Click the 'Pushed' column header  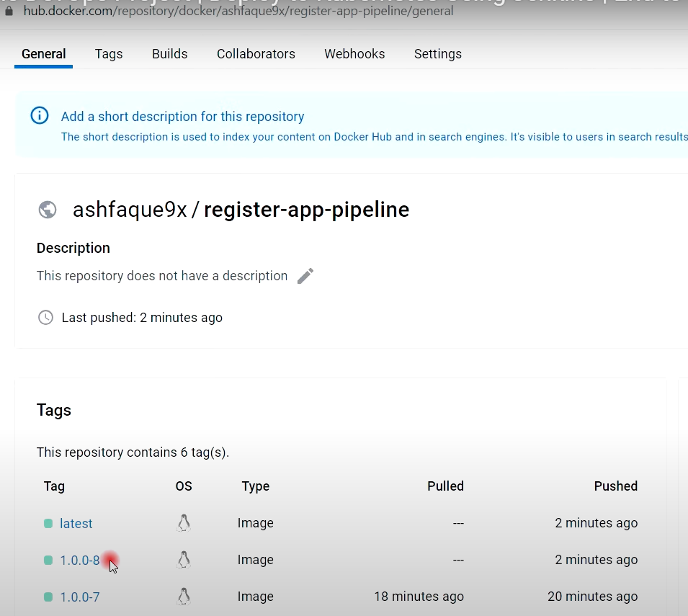point(616,486)
